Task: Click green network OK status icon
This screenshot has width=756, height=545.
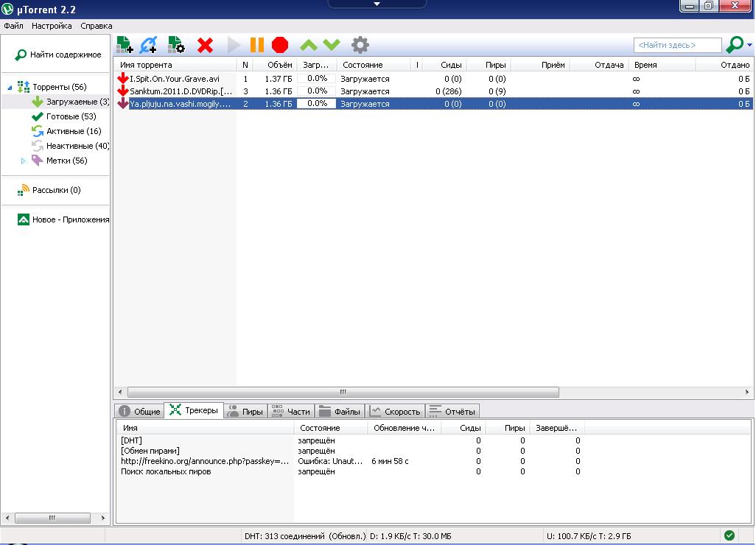Action: [x=729, y=535]
